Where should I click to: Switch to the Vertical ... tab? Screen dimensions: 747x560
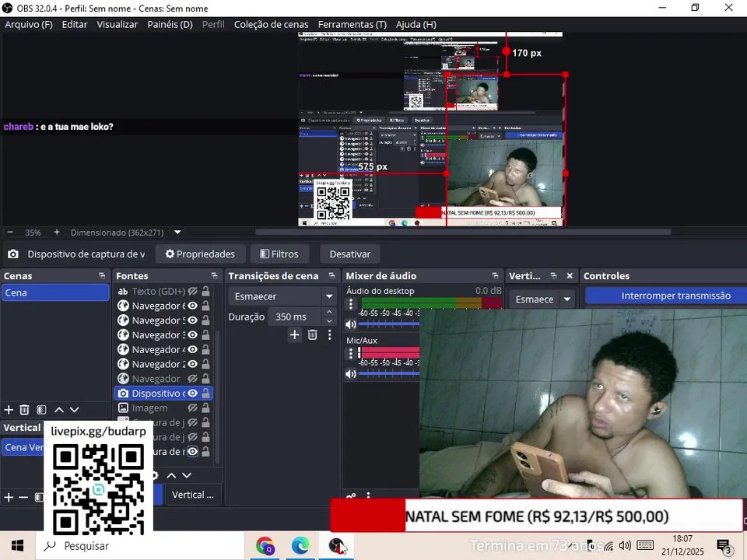[x=193, y=495]
